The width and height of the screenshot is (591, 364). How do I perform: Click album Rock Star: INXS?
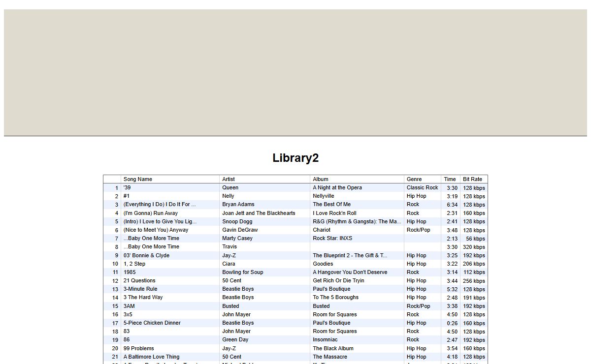tap(332, 238)
